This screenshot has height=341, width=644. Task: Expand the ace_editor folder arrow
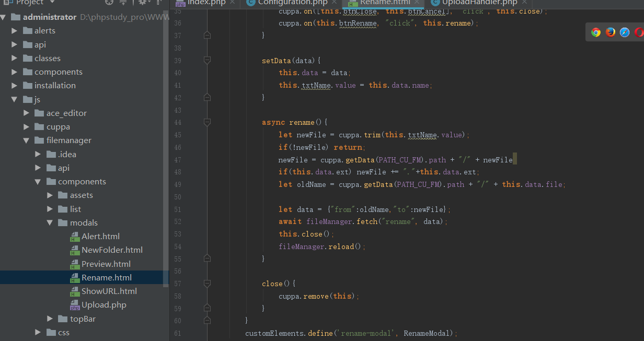(26, 113)
